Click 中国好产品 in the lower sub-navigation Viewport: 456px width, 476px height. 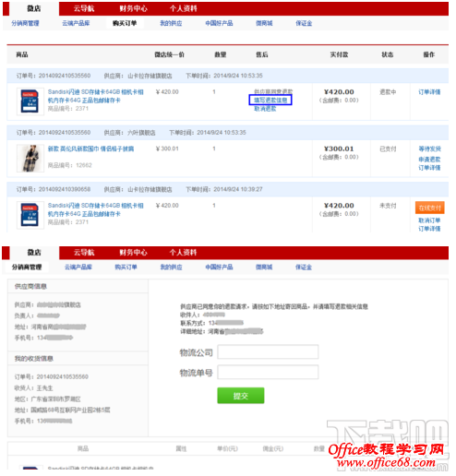point(219,268)
